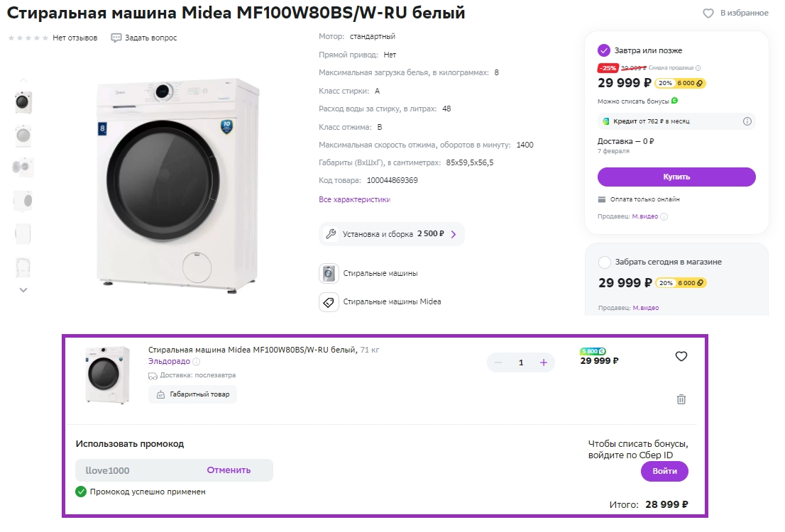Select second washing machine thumbnail image
Screen dimensions: 785x532
click(23, 135)
